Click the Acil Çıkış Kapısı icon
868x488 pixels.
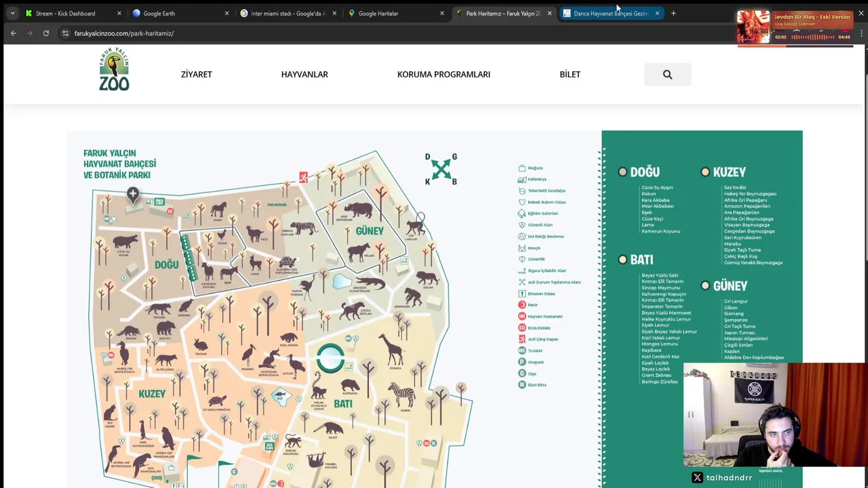[x=522, y=339]
